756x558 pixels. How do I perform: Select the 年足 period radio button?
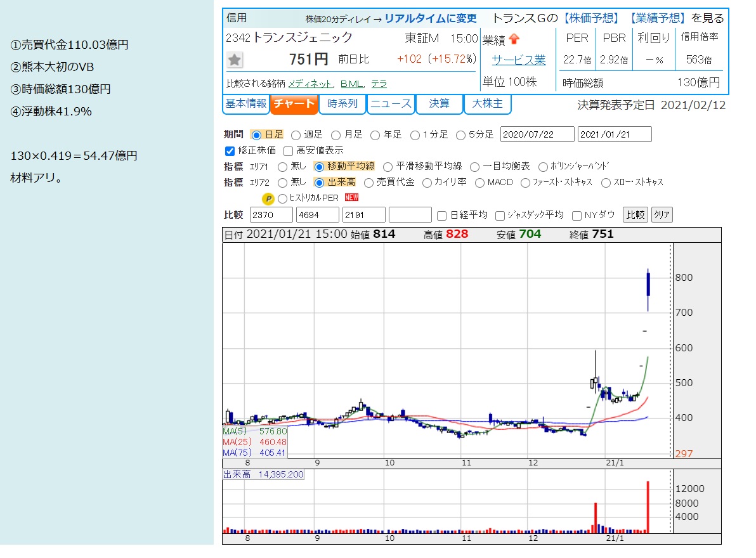click(375, 136)
